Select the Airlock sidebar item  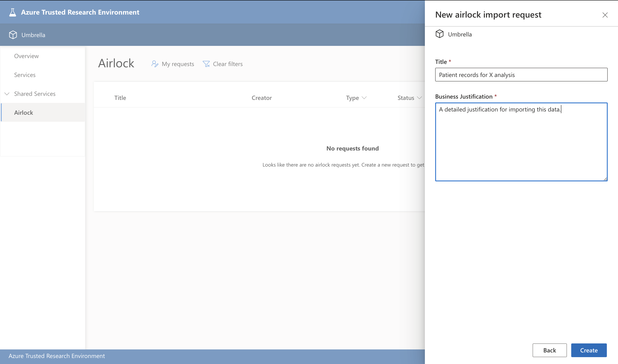24,113
